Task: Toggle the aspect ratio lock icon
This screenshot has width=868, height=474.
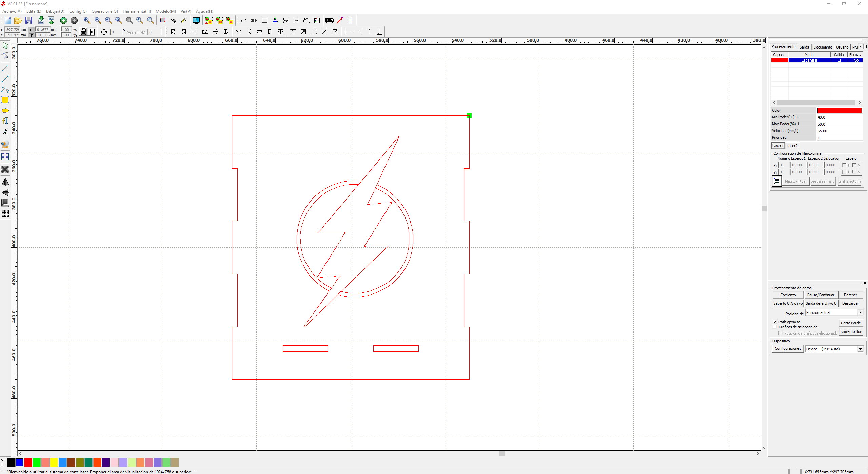Action: tap(83, 32)
